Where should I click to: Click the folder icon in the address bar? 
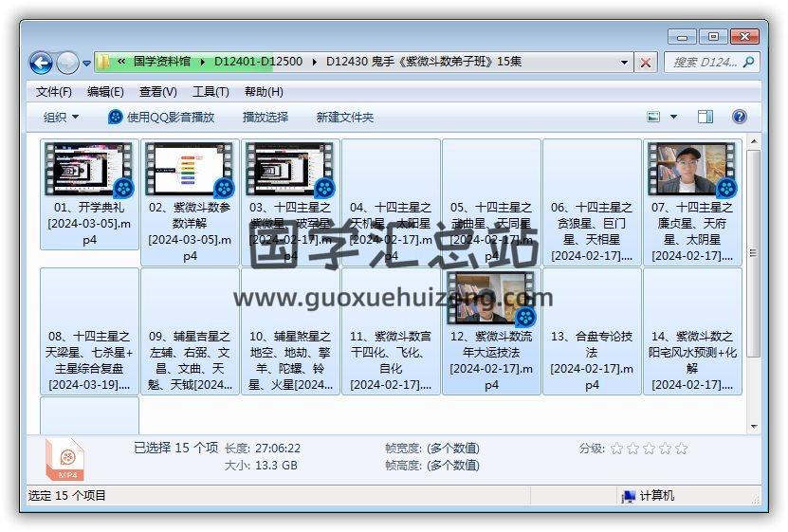pos(103,62)
